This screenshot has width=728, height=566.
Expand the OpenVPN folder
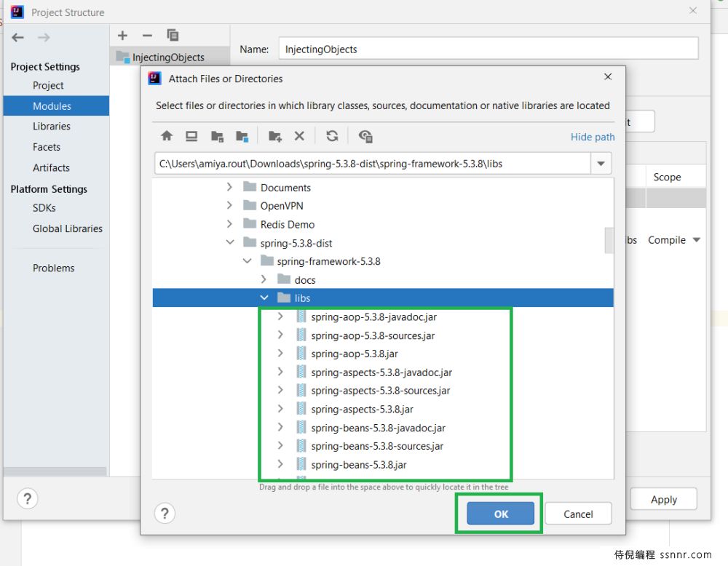click(229, 205)
